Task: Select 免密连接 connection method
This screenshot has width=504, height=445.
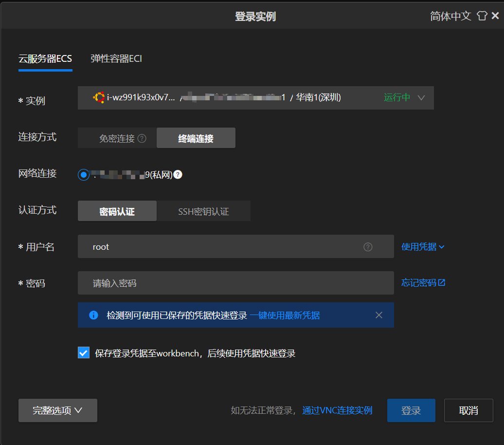Action: 117,138
